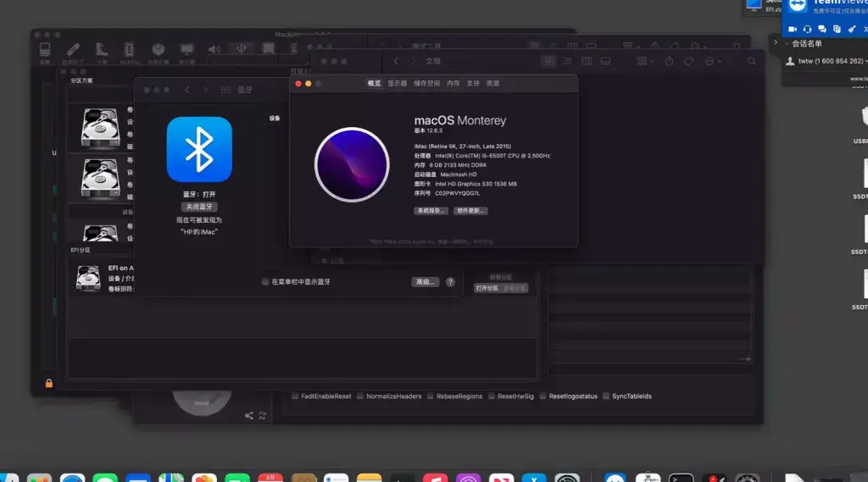This screenshot has height=482, width=868.
Task: Click the boot icon in Hackintool toolbar
Action: [102, 50]
